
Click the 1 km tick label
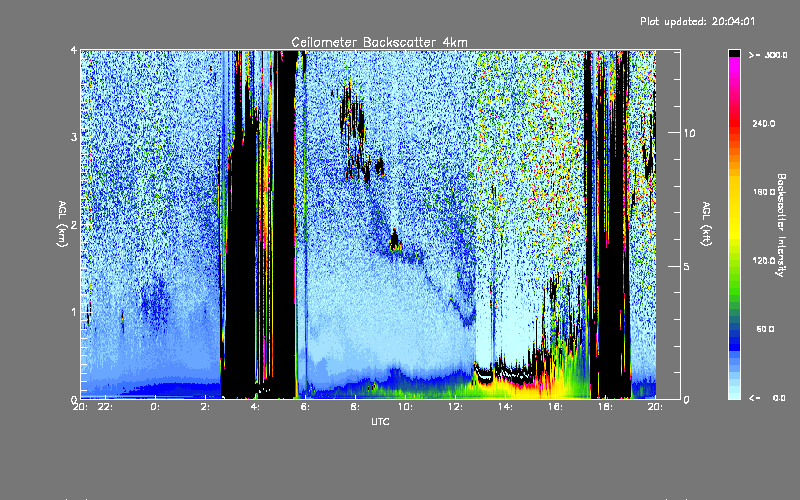coord(74,312)
